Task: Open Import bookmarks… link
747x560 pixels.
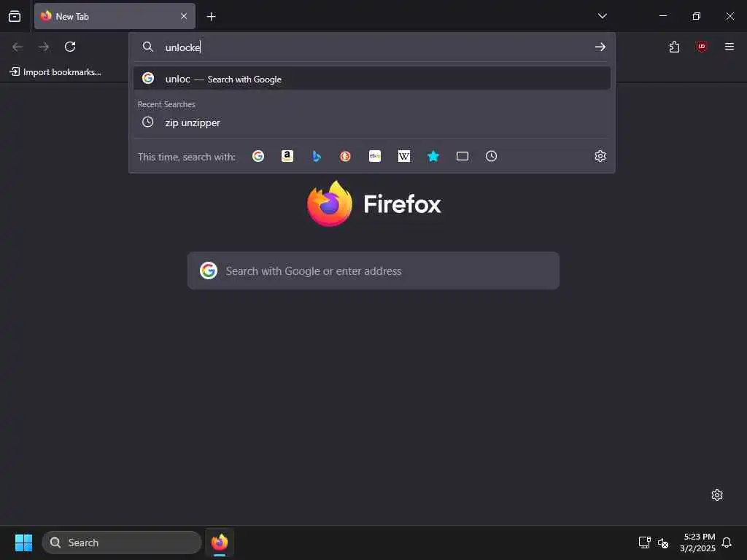Action: tap(55, 72)
